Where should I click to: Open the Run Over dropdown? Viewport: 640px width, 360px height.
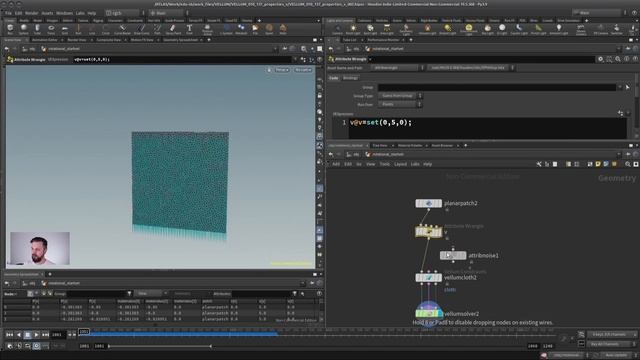(400, 104)
